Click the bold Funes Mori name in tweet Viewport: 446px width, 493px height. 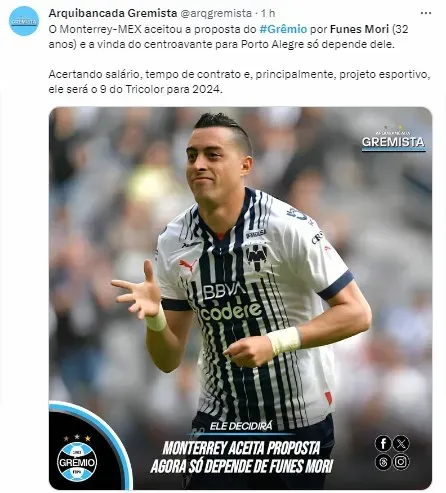tap(359, 29)
